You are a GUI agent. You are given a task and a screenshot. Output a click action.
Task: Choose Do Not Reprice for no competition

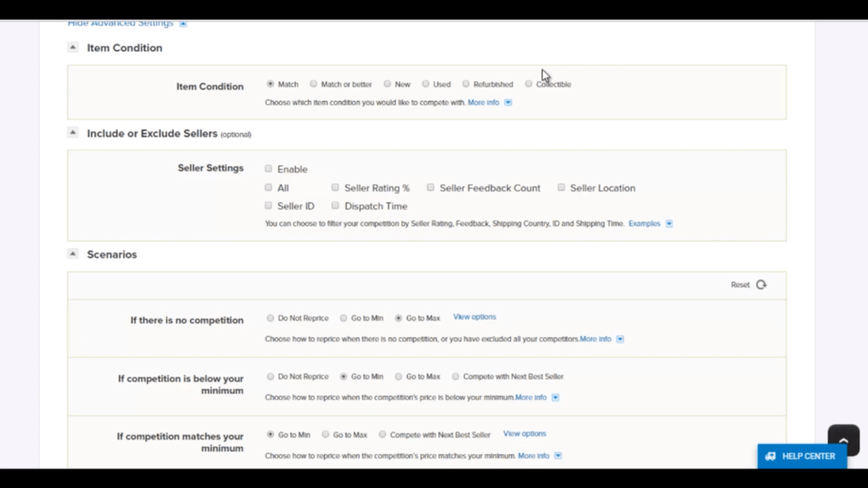[x=270, y=318]
